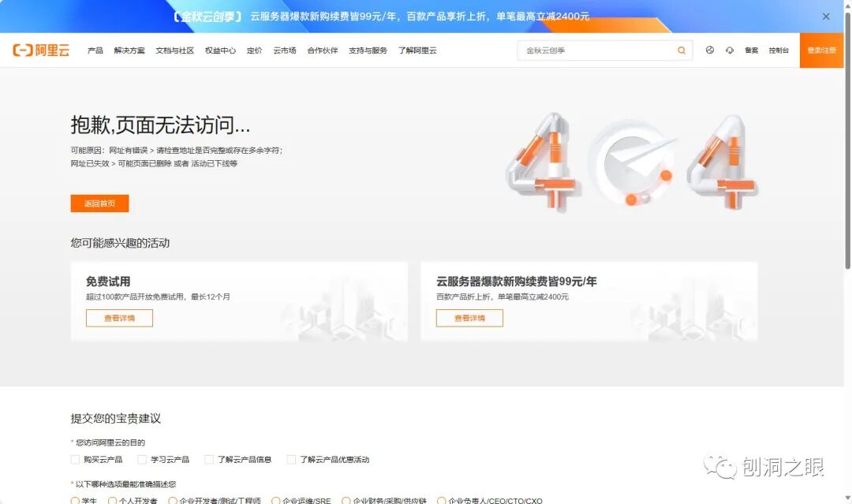Select the 企业财务/采购/供应链 radio button

click(346, 500)
